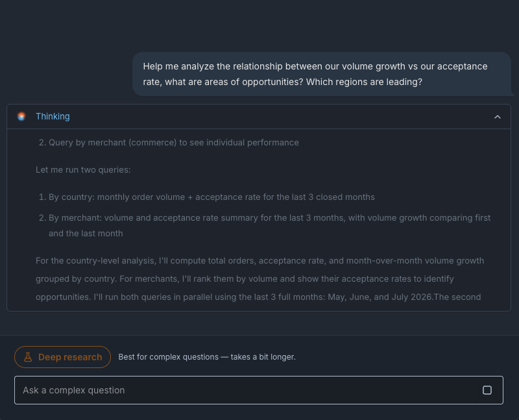Click the blue Thinking label
519x420 pixels.
(53, 116)
